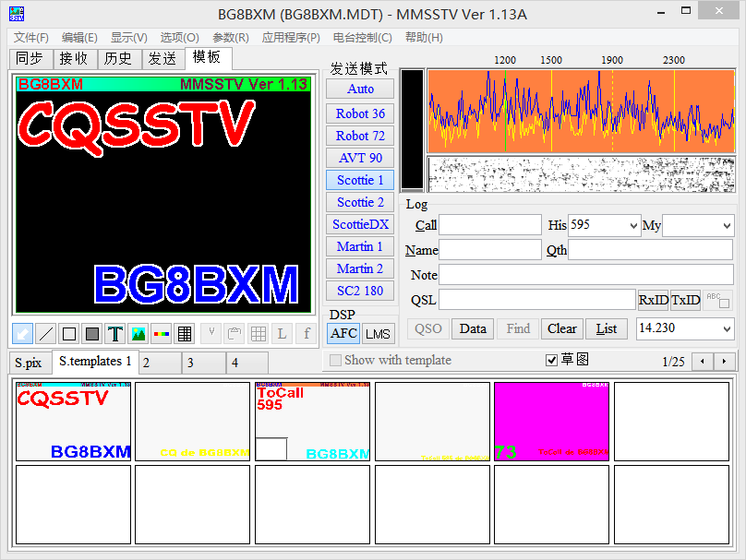Open the 显示(V) menu
Viewport: 746px width, 560px height.
coord(129,38)
